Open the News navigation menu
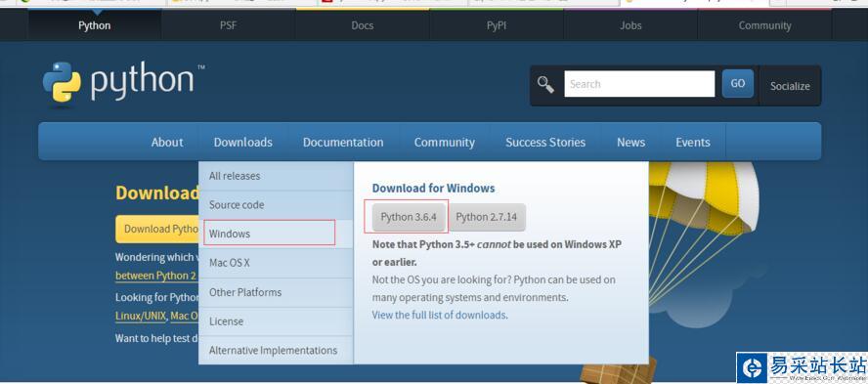Image resolution: width=868 pixels, height=384 pixels. tap(631, 143)
